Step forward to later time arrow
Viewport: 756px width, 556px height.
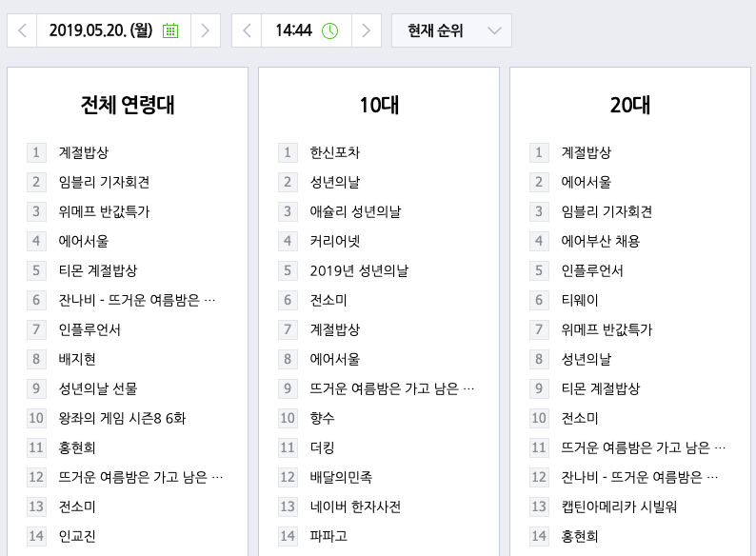click(x=366, y=30)
